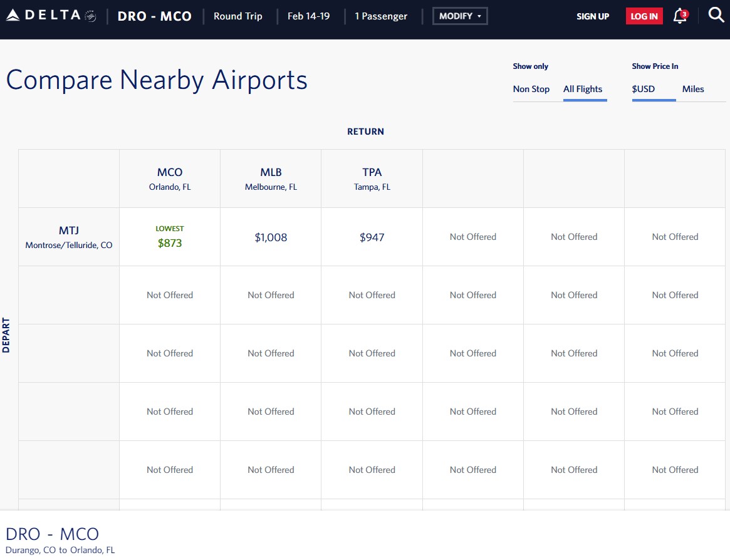Show only Non Stop flights
730x560 pixels.
[531, 89]
